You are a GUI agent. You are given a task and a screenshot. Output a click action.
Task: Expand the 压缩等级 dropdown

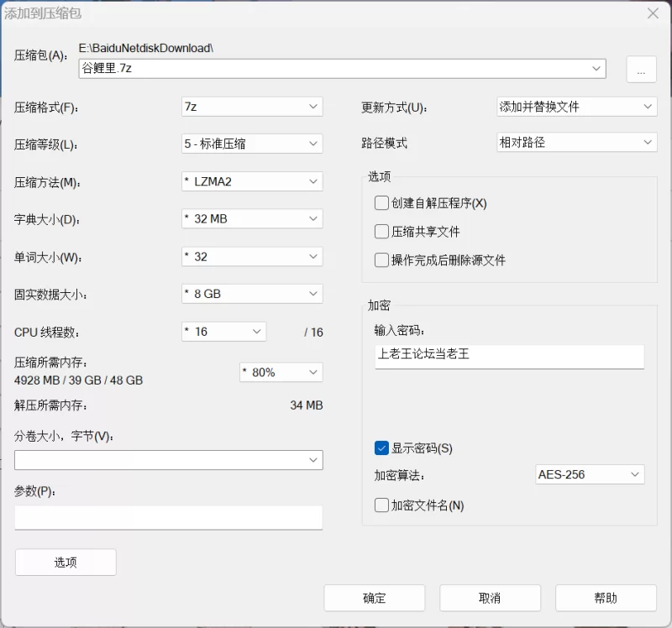tap(252, 144)
